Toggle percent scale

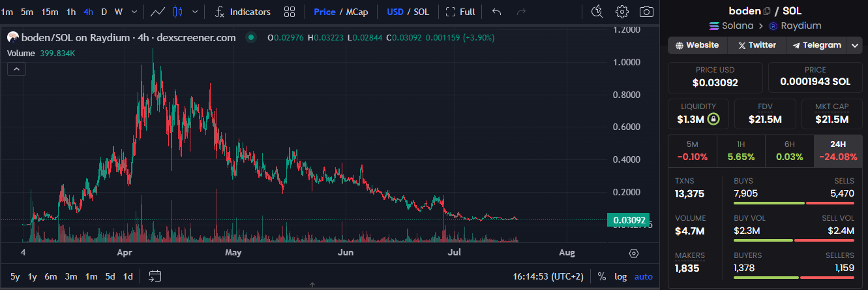602,276
